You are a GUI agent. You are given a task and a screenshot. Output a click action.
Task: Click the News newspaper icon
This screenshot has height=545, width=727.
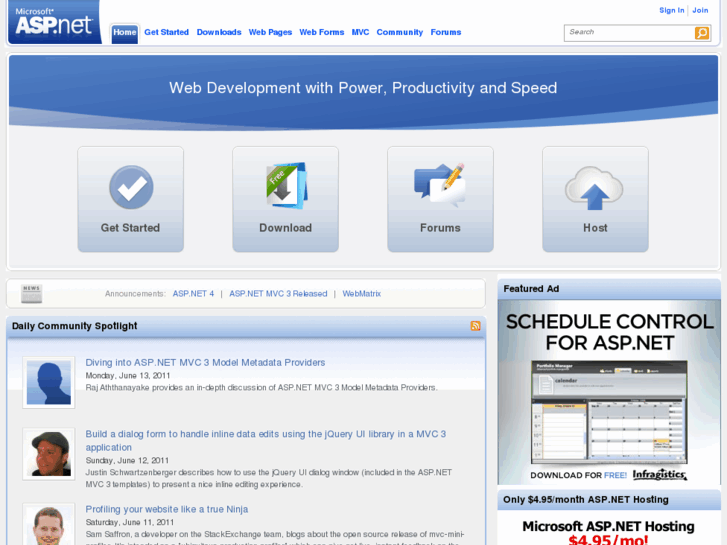[x=32, y=294]
